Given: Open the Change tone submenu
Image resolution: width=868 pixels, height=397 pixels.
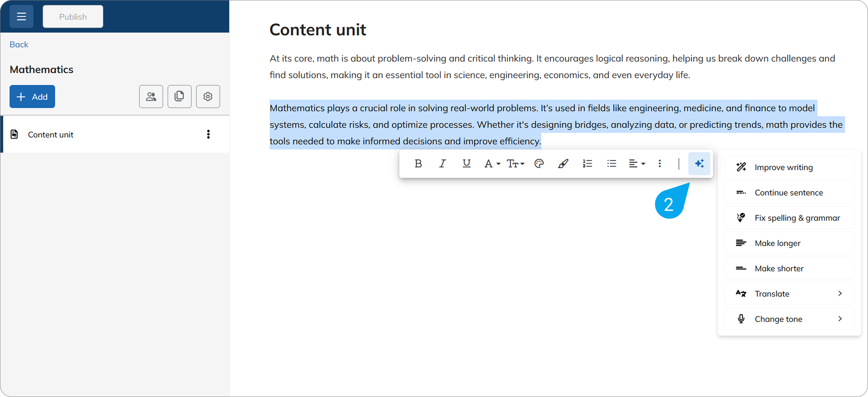Looking at the screenshot, I should point(789,319).
